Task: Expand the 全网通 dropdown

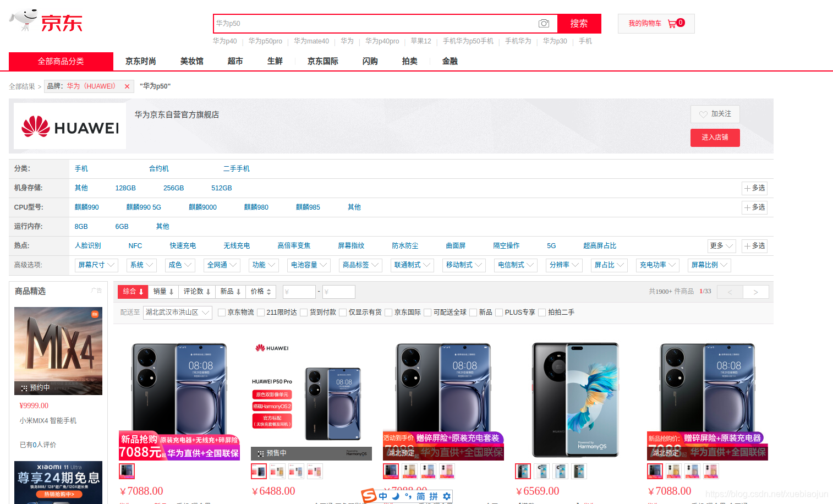Action: (x=222, y=265)
